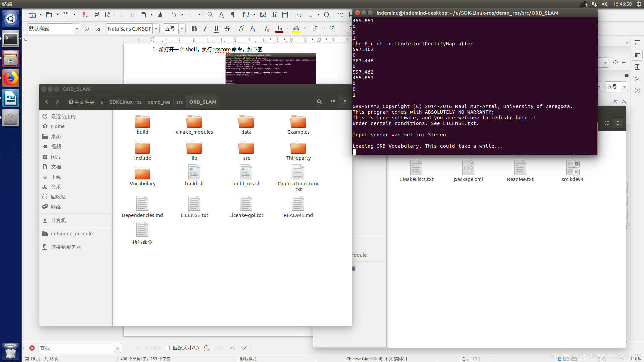Insert text box icon

click(x=285, y=15)
